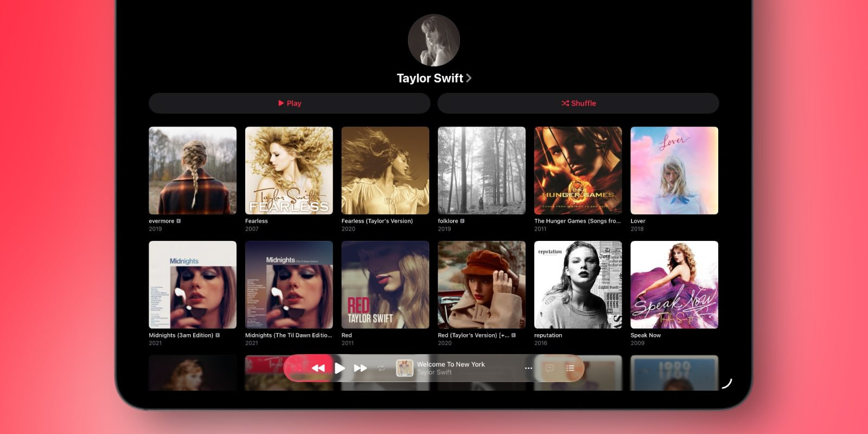Open the Fearless (Taylor's Version) album
This screenshot has width=868, height=434.
coord(385,170)
